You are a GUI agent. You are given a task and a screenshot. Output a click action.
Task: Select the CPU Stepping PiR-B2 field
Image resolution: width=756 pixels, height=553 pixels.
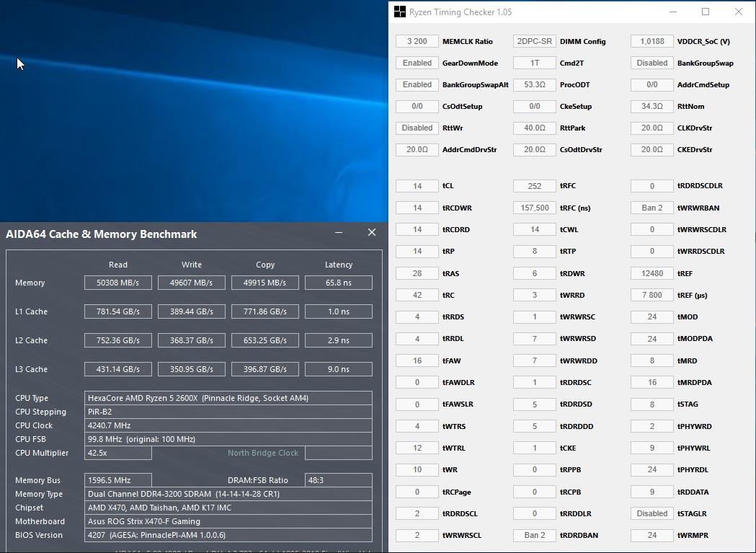(x=228, y=412)
